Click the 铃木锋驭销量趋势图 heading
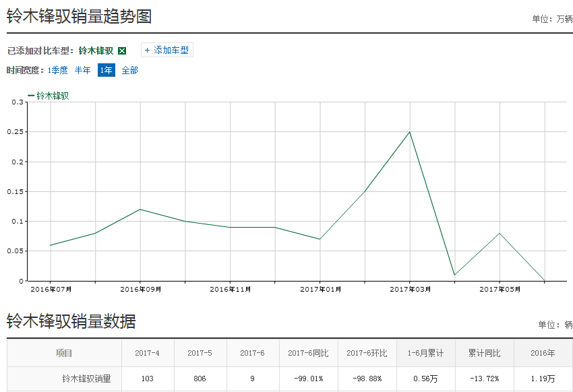573x392 pixels. [x=79, y=16]
